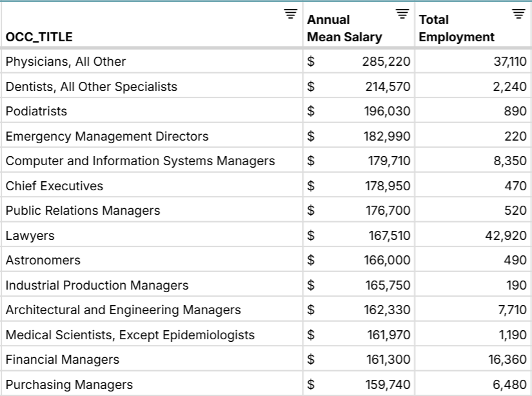The width and height of the screenshot is (532, 396).
Task: Select the Astronomers employment count 490
Action: (515, 260)
